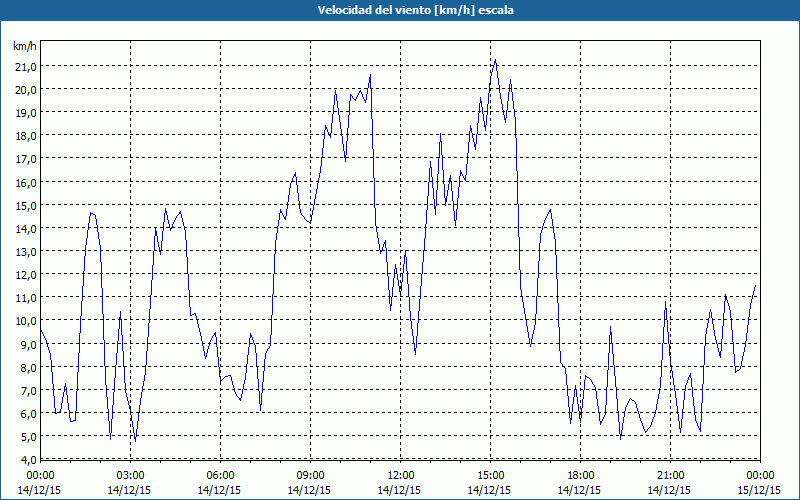Select the '12,0' y-axis value
Image resolution: width=800 pixels, height=500 pixels.
[x=25, y=275]
